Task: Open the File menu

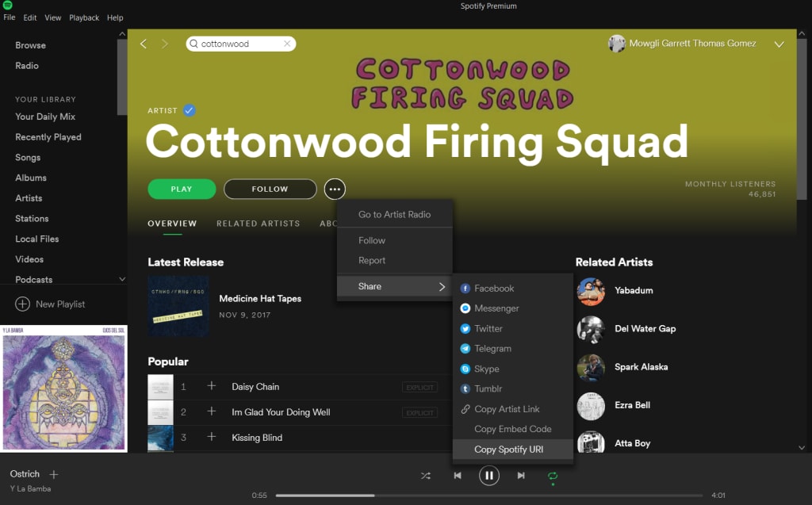Action: [10, 17]
